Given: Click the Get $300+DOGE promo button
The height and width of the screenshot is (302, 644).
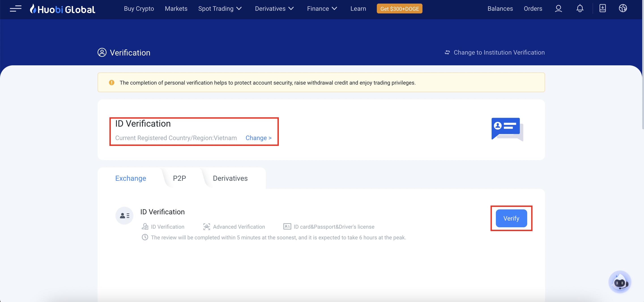Looking at the screenshot, I should (x=399, y=9).
